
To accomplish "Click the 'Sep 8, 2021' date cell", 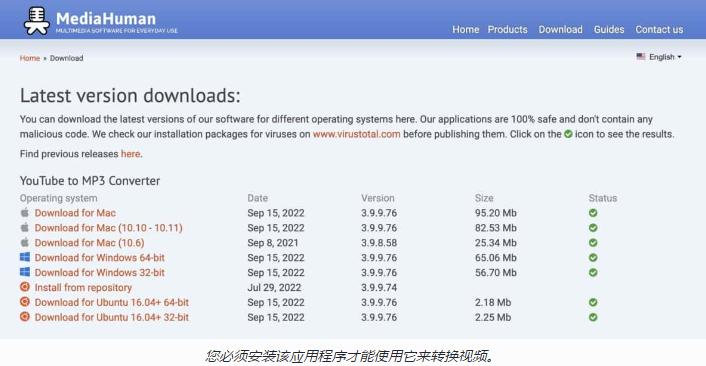I will click(x=273, y=243).
